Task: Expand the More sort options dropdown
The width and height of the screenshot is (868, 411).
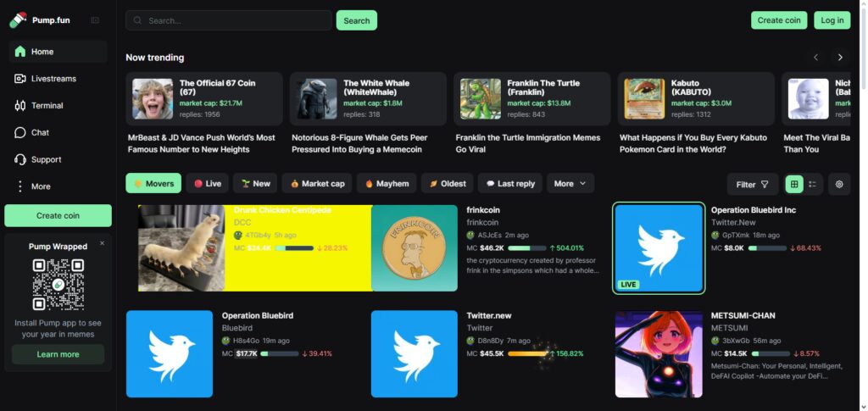Action: [x=570, y=184]
